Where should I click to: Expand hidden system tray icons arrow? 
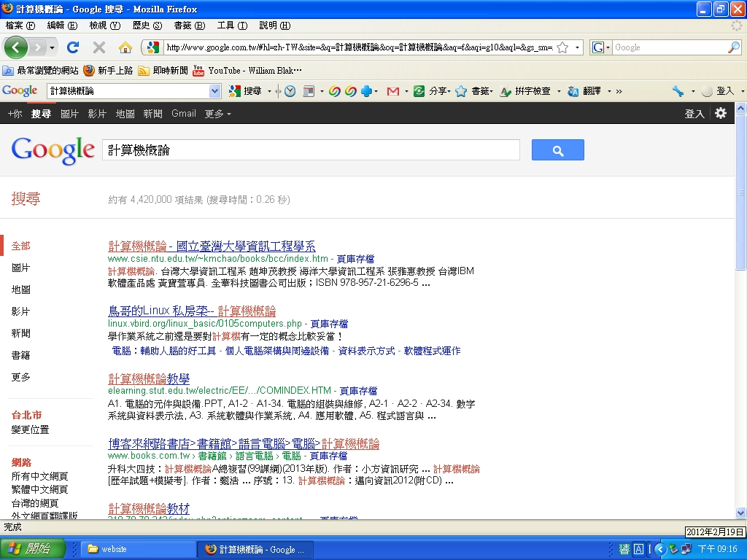[x=659, y=549]
